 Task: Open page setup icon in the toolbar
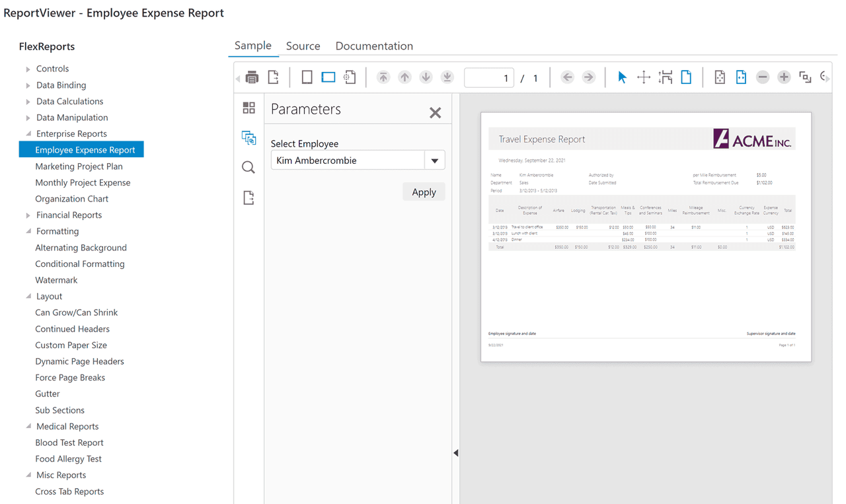tap(350, 77)
